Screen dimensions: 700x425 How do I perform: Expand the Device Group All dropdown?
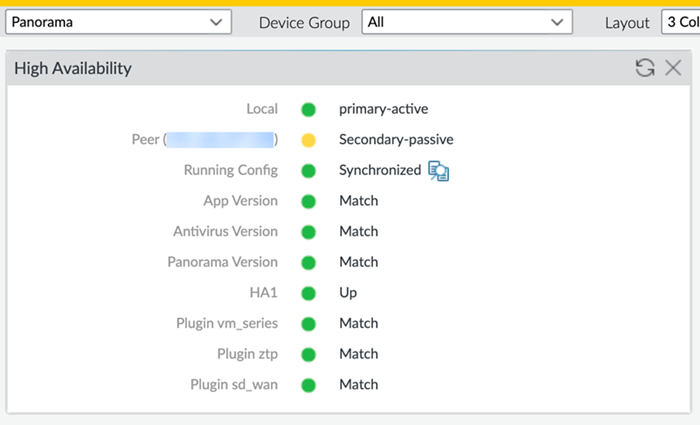pyautogui.click(x=467, y=22)
